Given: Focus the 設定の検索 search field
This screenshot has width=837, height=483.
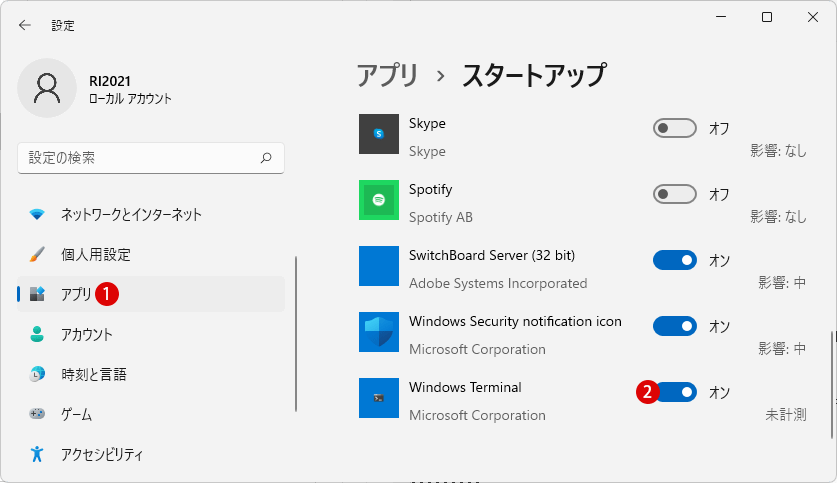Looking at the screenshot, I should click(x=151, y=158).
